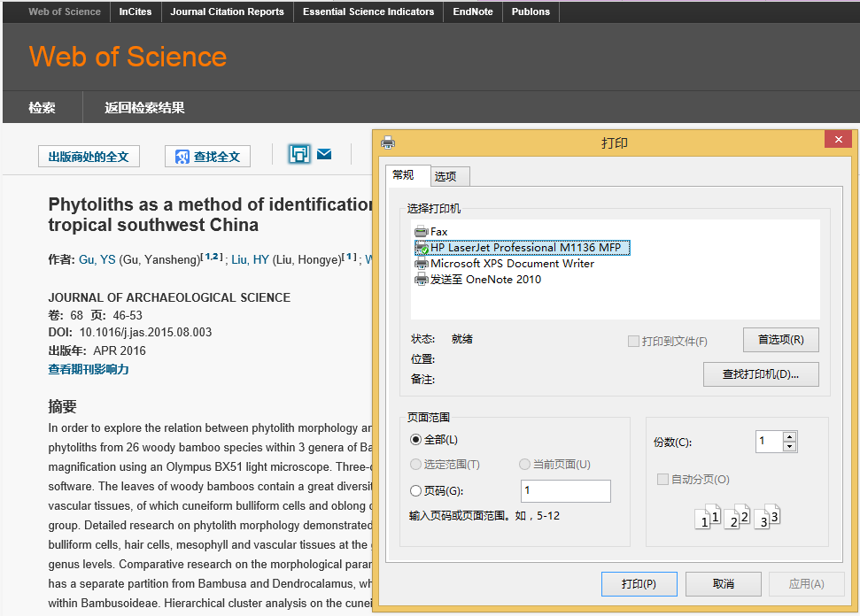Click JOURNAL OF ARCHAEOLOGICAL SCIENCE text
Screen dimensions: 860x616
169,297
